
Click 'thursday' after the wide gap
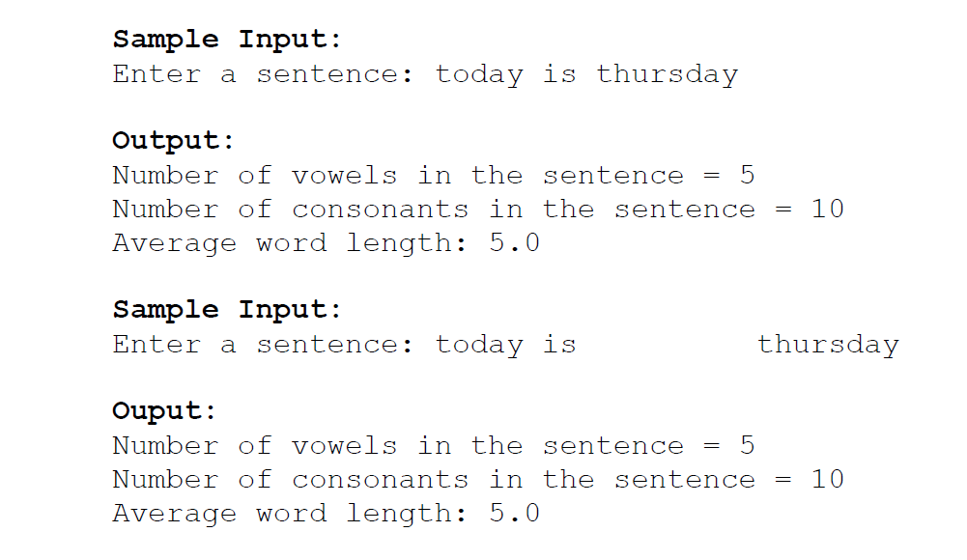(x=828, y=345)
